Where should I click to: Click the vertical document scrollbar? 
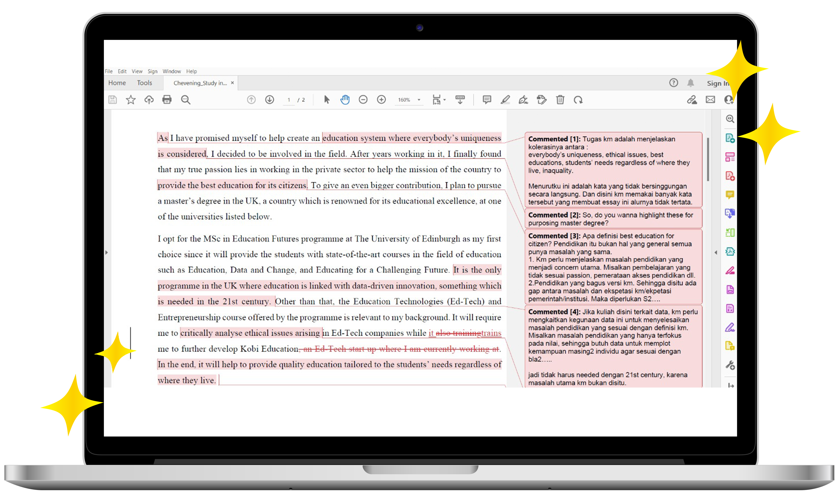tap(708, 159)
